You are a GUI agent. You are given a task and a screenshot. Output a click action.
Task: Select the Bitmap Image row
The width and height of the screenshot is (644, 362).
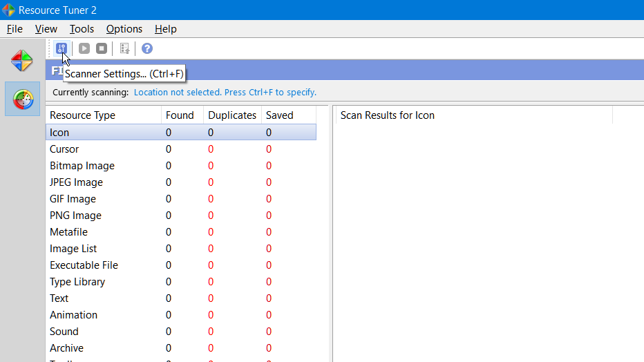(x=181, y=165)
